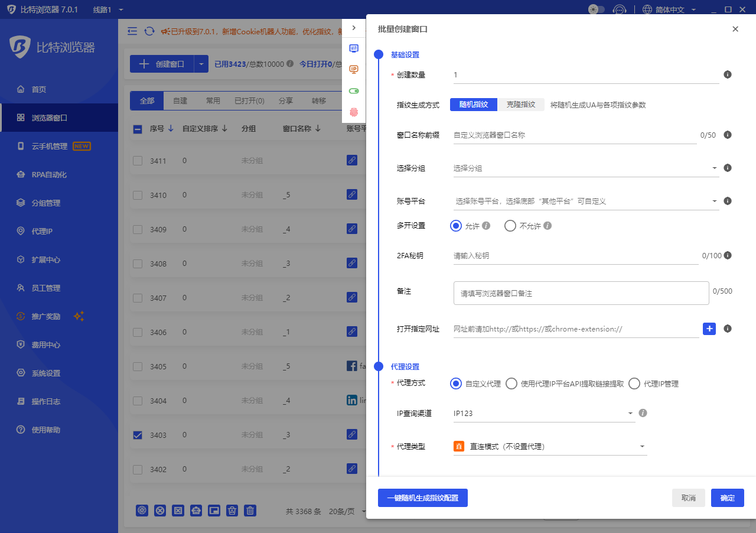Click the link icon in row 3410
The image size is (756, 533).
[351, 194]
